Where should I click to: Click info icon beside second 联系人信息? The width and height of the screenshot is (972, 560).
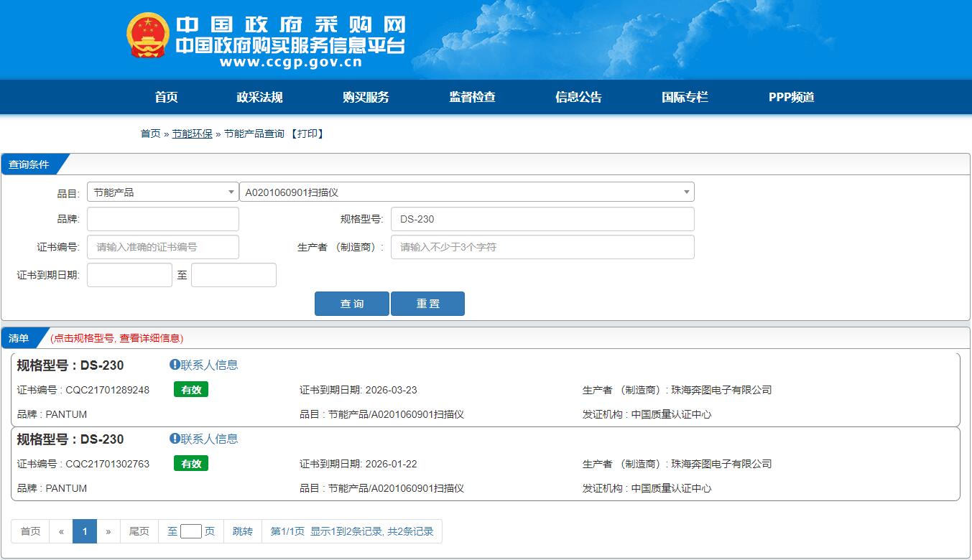tap(175, 439)
